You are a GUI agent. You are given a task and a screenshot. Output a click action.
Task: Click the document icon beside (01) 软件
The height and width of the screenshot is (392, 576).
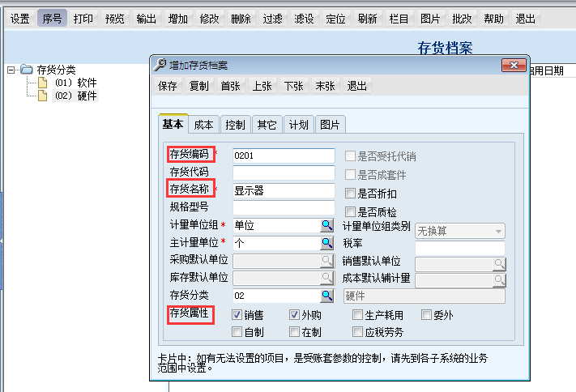point(43,83)
